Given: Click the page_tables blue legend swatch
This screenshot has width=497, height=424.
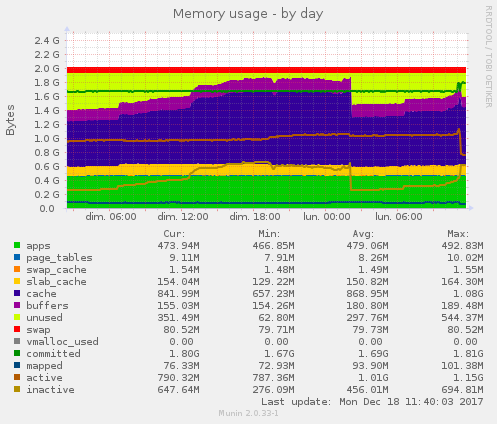Looking at the screenshot, I should point(17,257).
